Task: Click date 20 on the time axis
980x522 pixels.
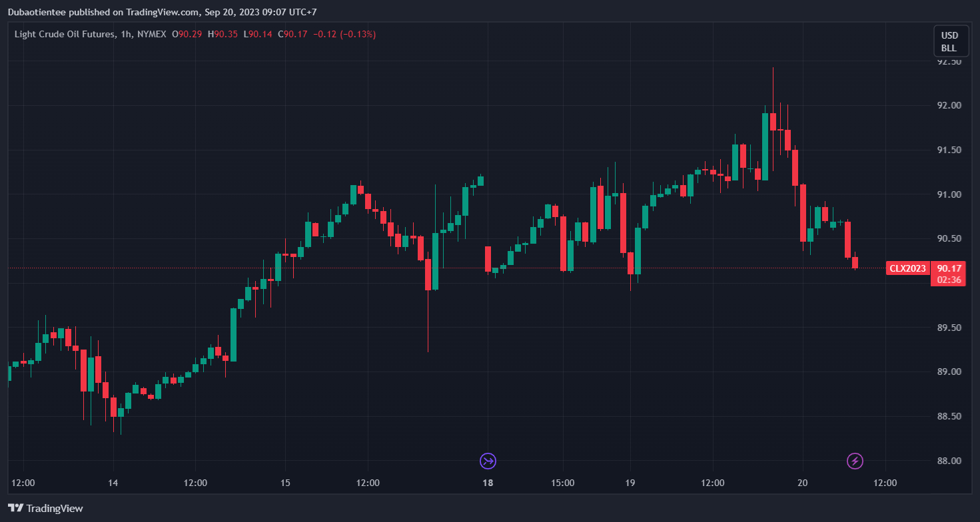Action: click(x=802, y=483)
